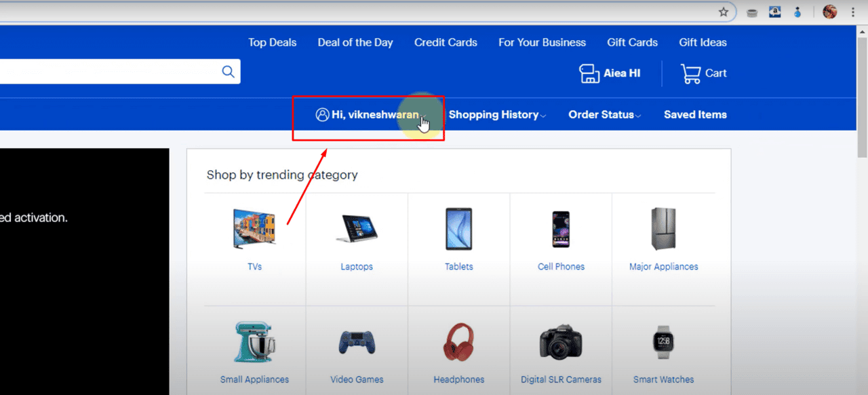This screenshot has height=395, width=868.
Task: Open the Cart icon
Action: pyautogui.click(x=690, y=73)
